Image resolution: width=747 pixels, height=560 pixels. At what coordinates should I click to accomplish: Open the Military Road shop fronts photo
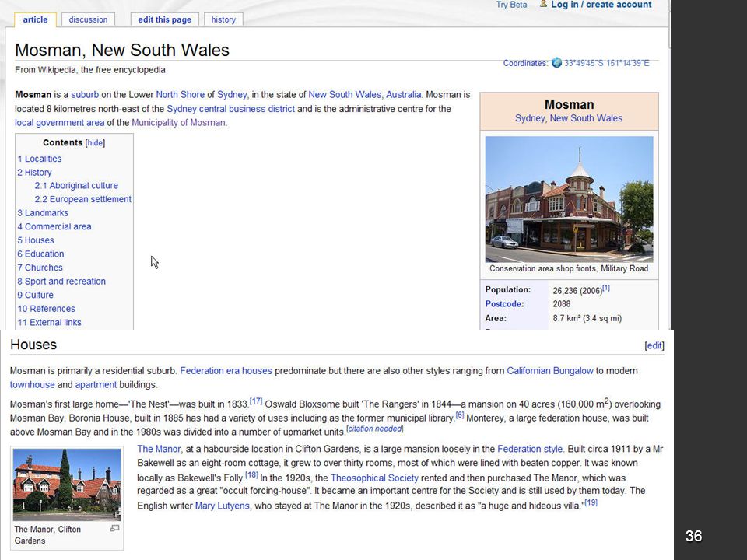pyautogui.click(x=570, y=199)
